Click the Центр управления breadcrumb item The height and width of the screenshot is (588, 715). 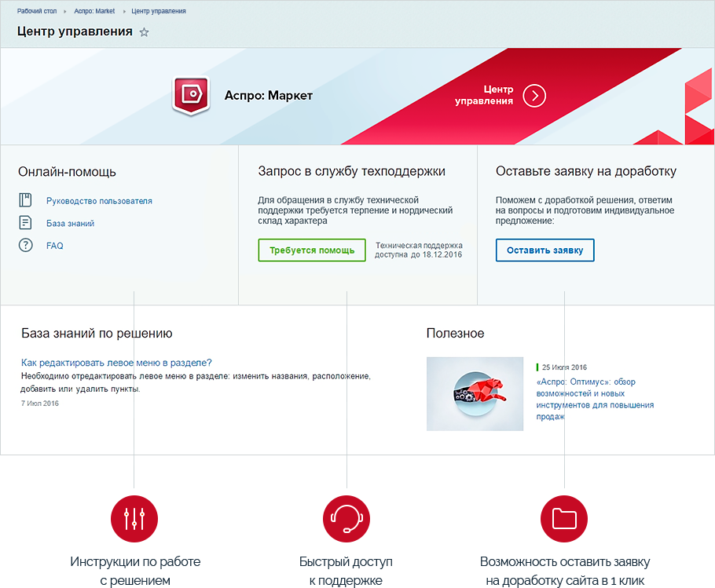[x=159, y=12]
